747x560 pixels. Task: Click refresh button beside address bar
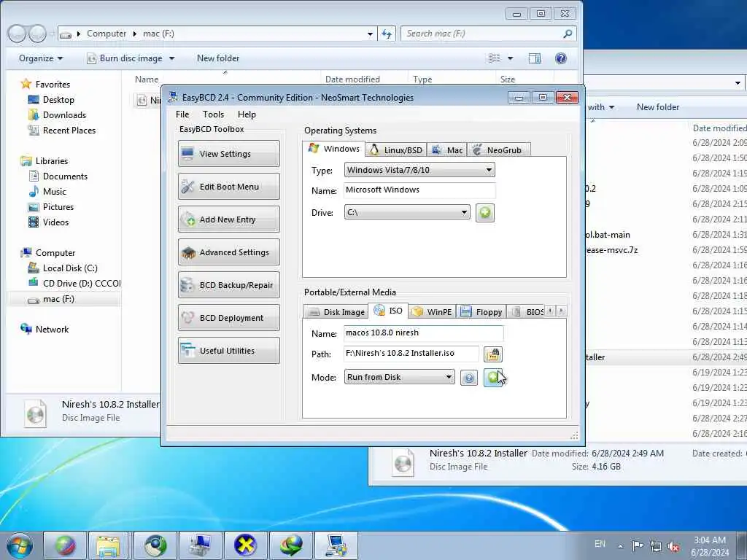[387, 34]
